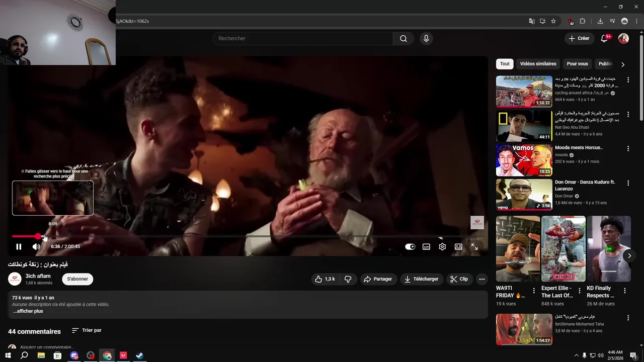Select the Pour vous chip

click(577, 64)
